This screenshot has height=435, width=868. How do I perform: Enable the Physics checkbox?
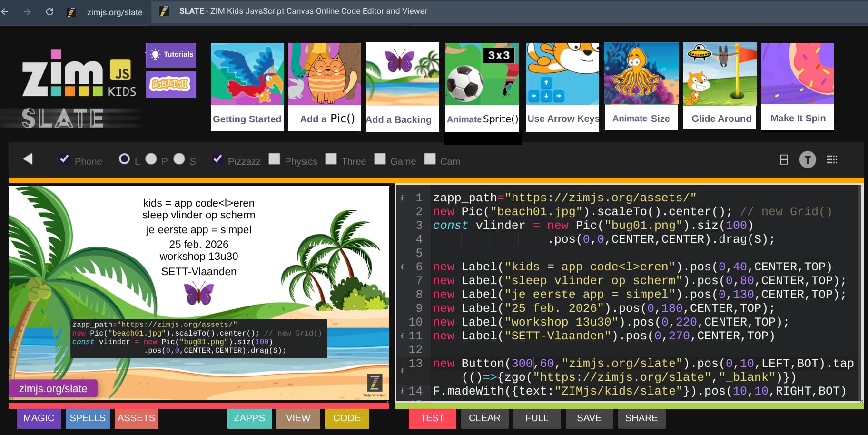pyautogui.click(x=274, y=159)
